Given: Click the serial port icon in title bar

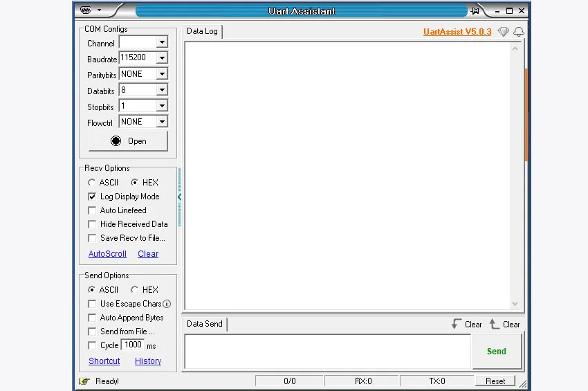Looking at the screenshot, I should pyautogui.click(x=86, y=10).
